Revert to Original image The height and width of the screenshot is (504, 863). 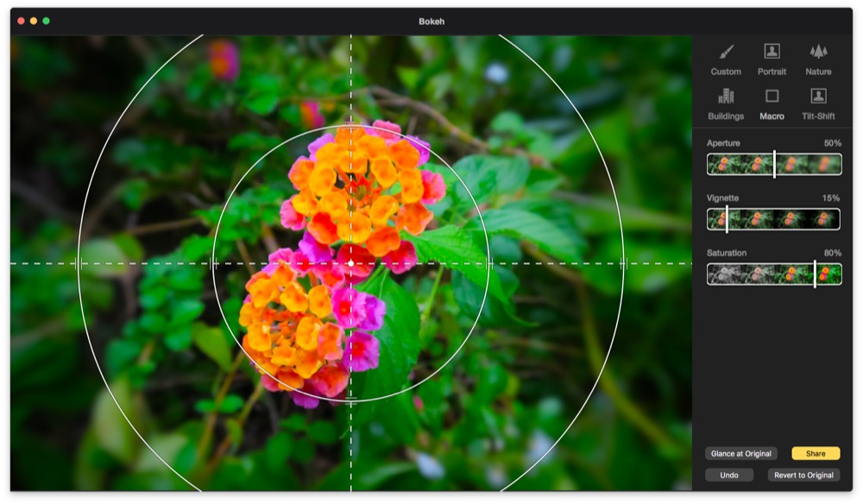pyautogui.click(x=803, y=475)
